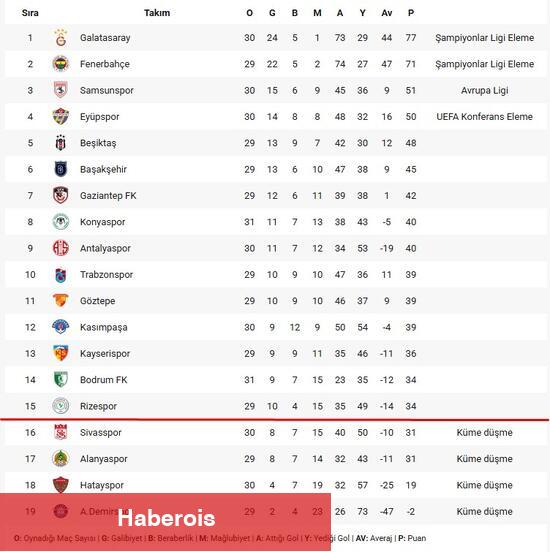Select the Sivasspor team crest
Viewport: 550px width, 552px height.
[61, 432]
